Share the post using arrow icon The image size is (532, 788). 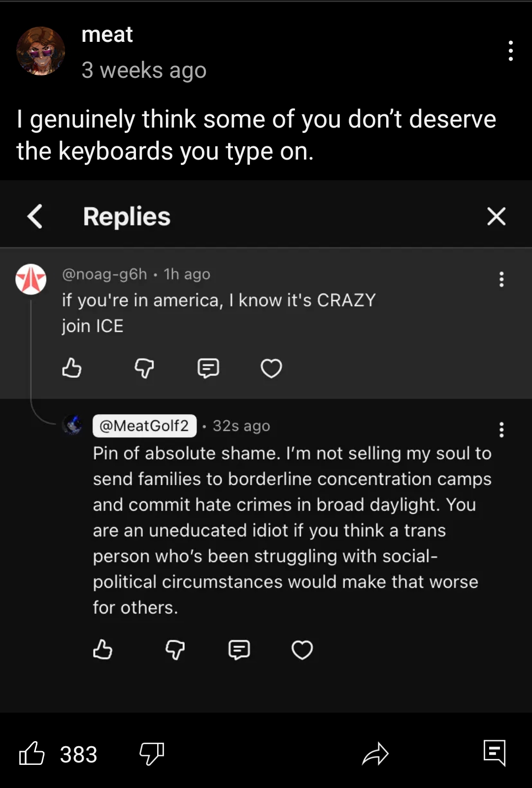pyautogui.click(x=375, y=754)
